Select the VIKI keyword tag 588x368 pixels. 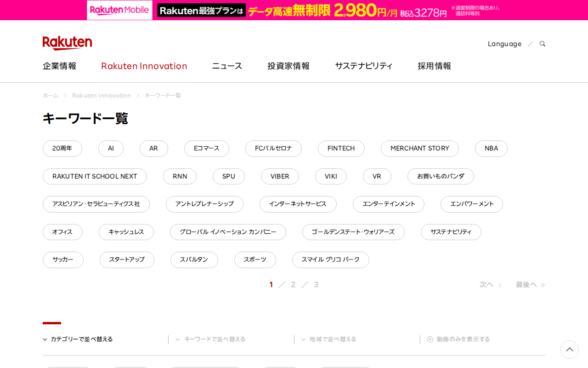[331, 177]
